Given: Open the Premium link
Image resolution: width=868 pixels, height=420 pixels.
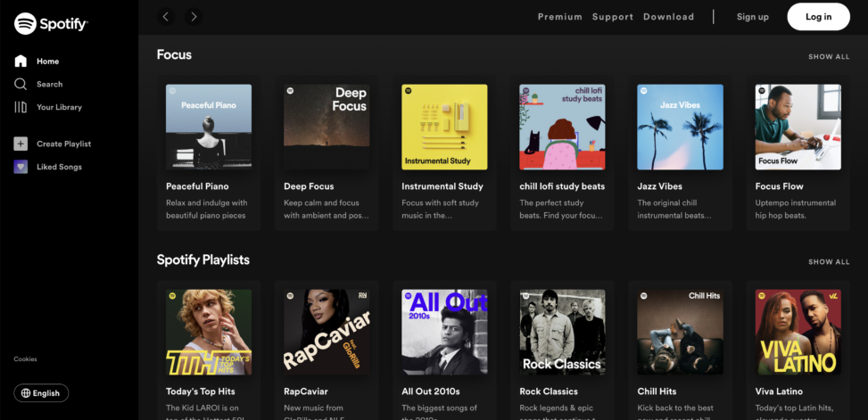Looking at the screenshot, I should tap(559, 17).
